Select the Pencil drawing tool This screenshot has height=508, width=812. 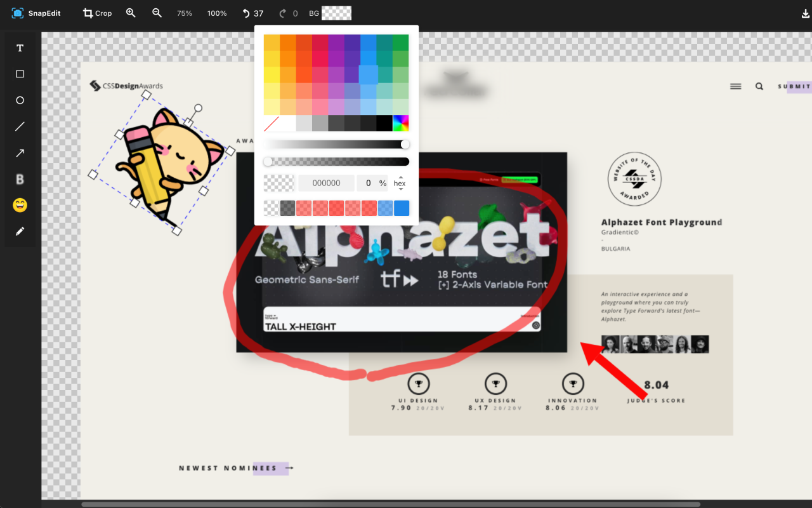(x=19, y=231)
